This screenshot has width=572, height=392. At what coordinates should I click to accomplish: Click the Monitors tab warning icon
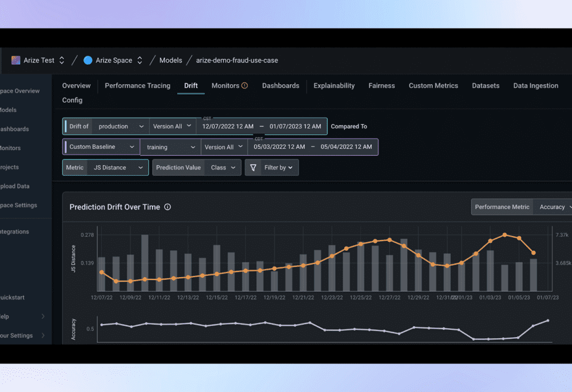tap(245, 86)
